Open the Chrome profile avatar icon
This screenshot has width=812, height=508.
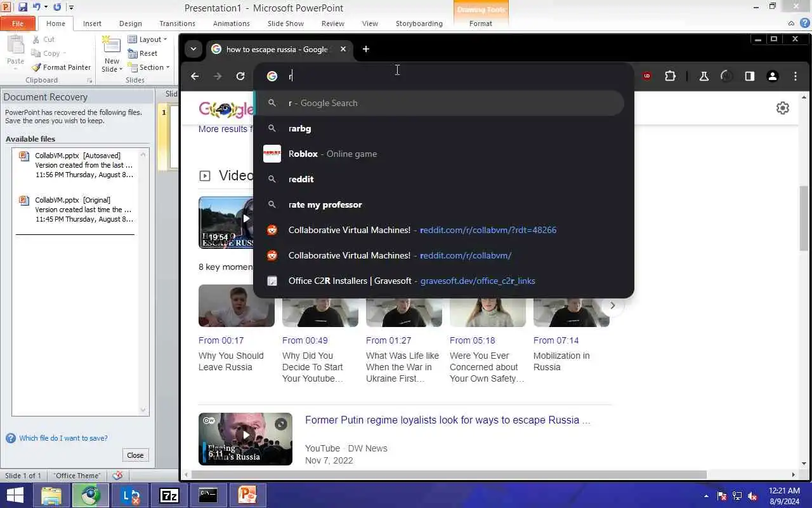[773, 76]
